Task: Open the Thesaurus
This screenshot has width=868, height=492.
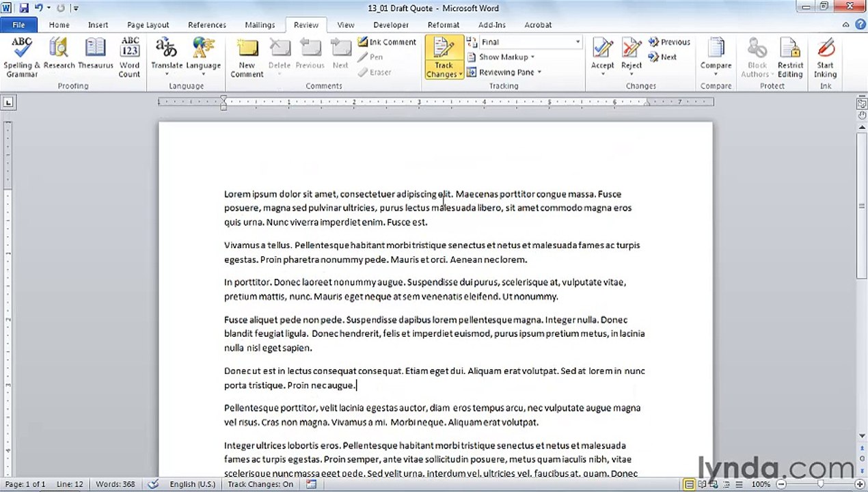Action: tap(95, 54)
